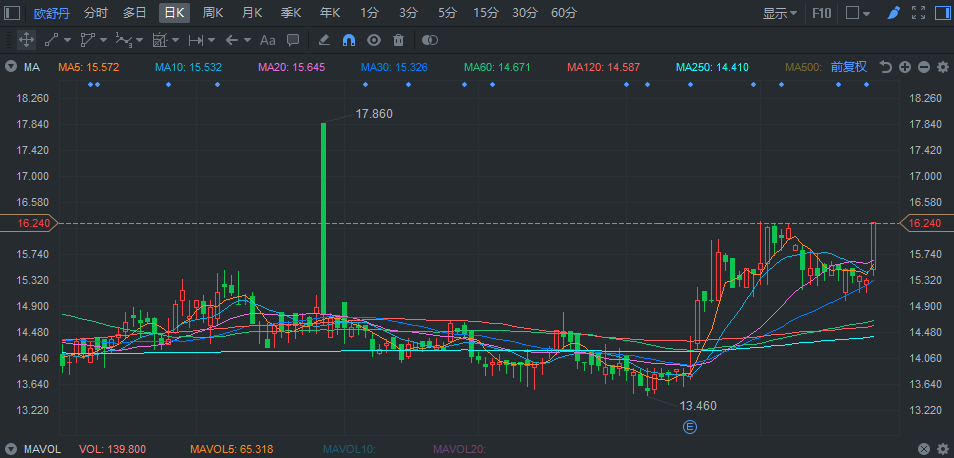Click the 17.860 high price label

click(374, 114)
